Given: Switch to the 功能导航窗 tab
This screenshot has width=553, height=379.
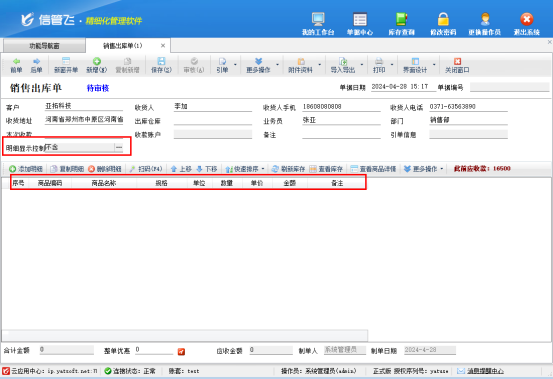Looking at the screenshot, I should (44, 46).
